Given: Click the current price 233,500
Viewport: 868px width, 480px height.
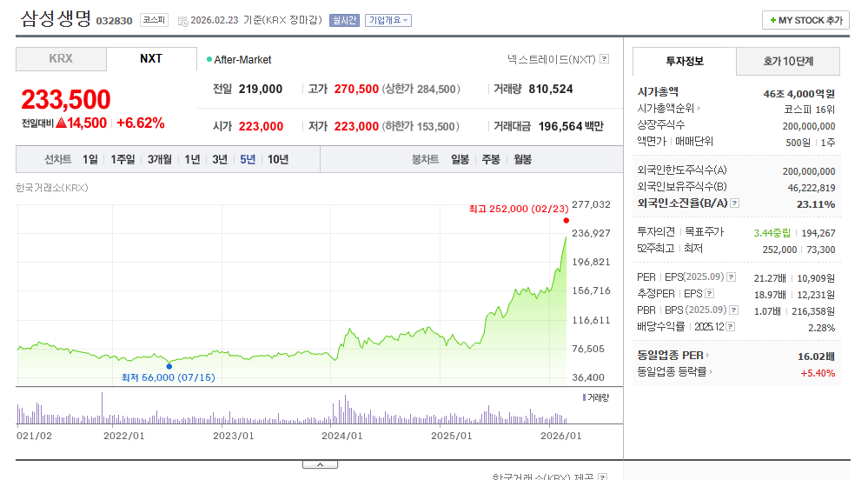Looking at the screenshot, I should pyautogui.click(x=66, y=100).
